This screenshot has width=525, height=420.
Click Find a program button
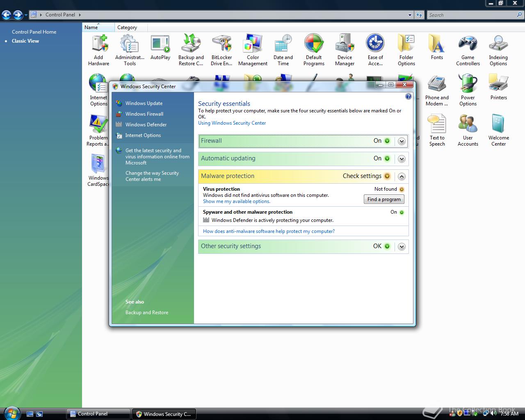tap(384, 199)
